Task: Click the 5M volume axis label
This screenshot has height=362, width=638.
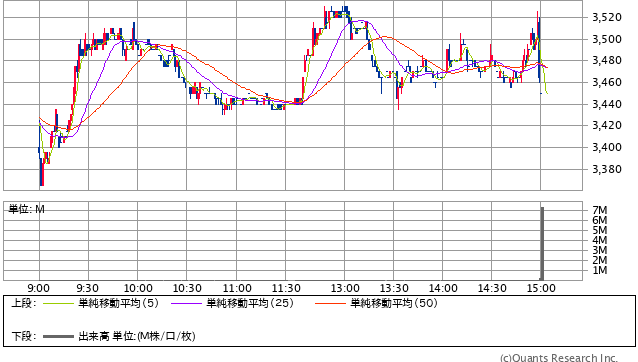Action: (x=600, y=230)
